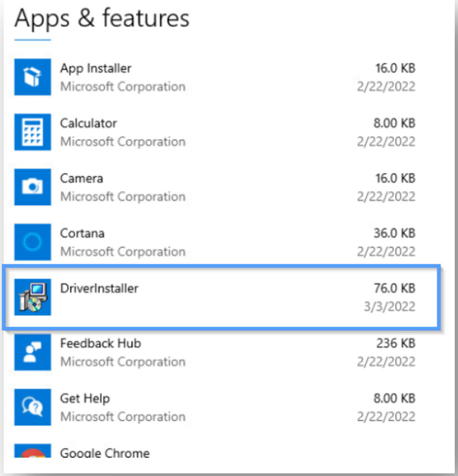Select the Cortana app icon
458x476 pixels.
coord(32,242)
